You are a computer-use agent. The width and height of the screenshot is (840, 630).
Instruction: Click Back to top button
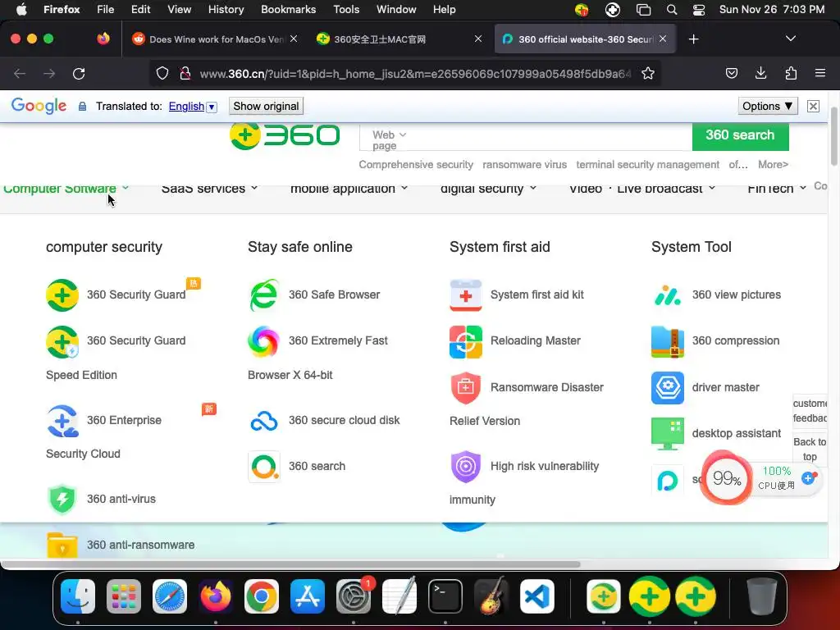[x=810, y=449]
